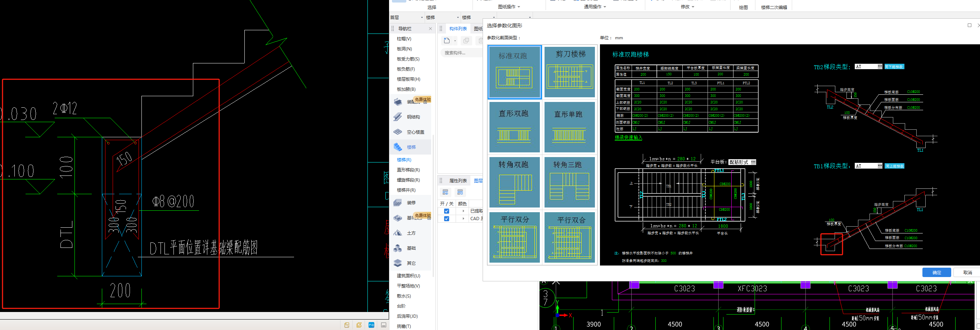Viewport: 980px width, 330px height.
Task: Click the 同上跑梯段 button for TB1
Action: (894, 166)
